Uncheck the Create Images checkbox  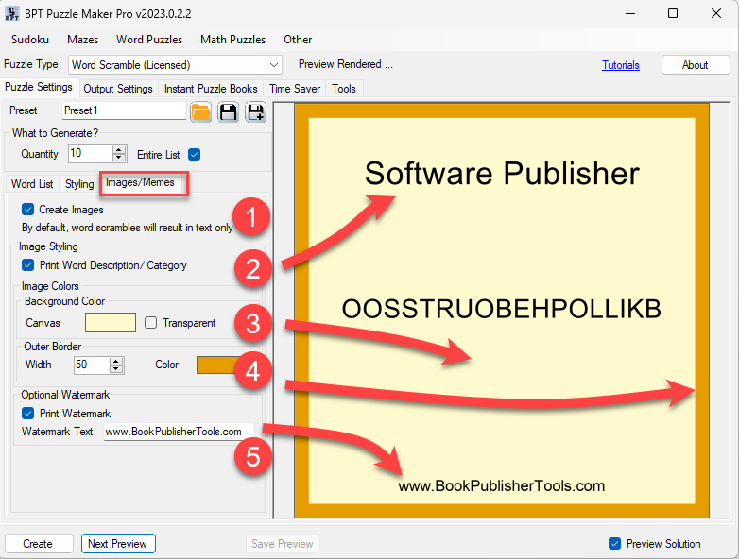point(28,210)
